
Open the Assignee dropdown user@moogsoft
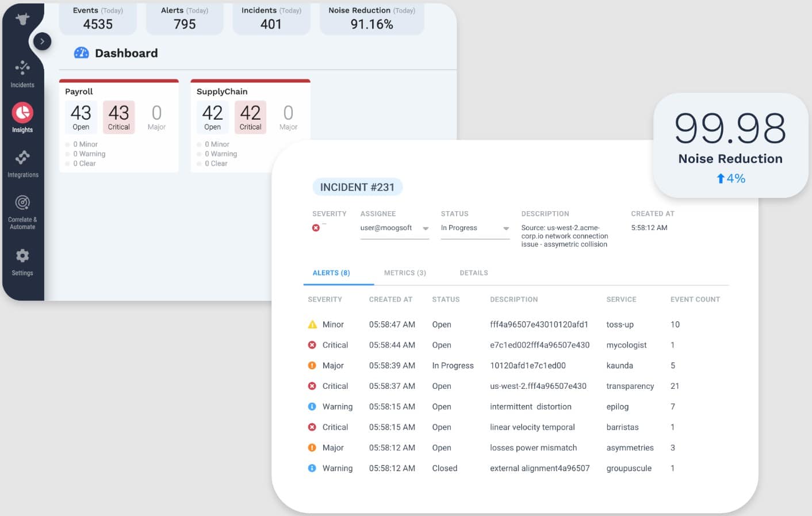click(394, 228)
